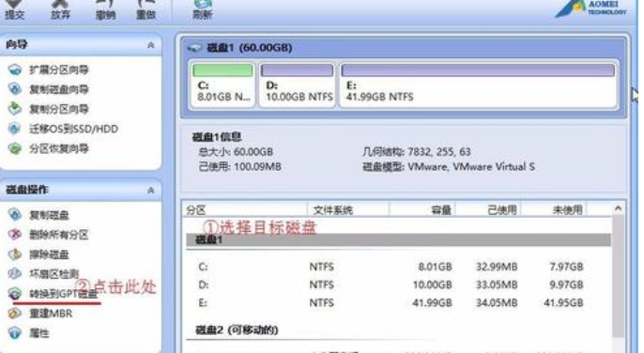
Task: Click the 坏扇区检测 icon
Action: (15, 274)
